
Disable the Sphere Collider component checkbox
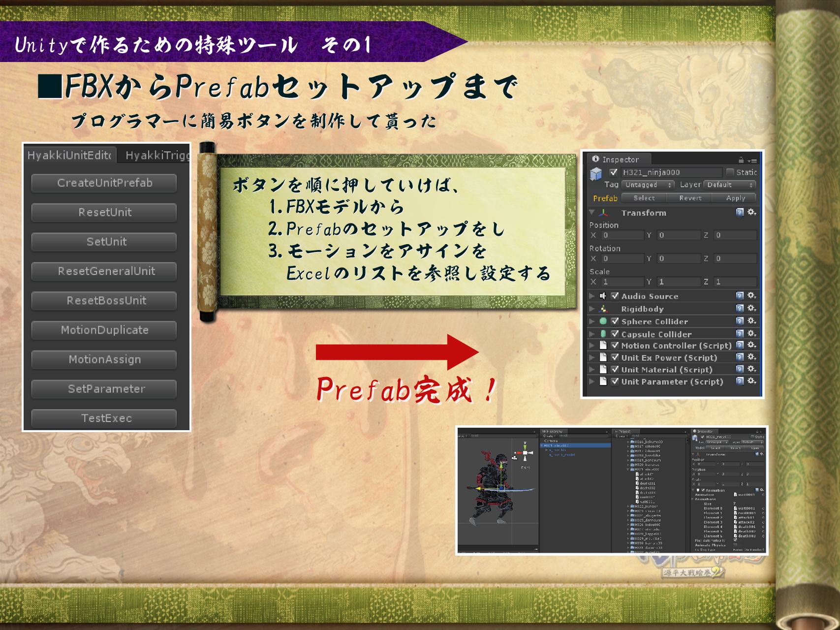(615, 321)
